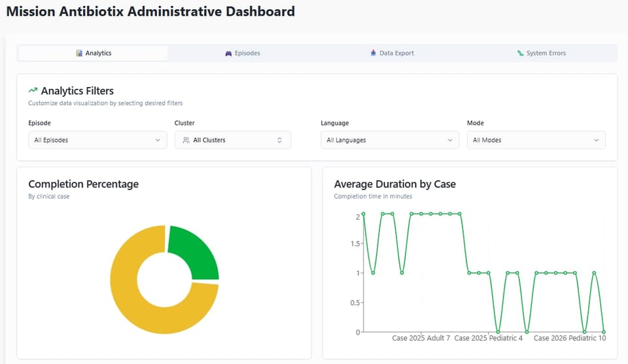The image size is (628, 364).
Task: Click the '0.5' y-axis value
Action: [355, 303]
